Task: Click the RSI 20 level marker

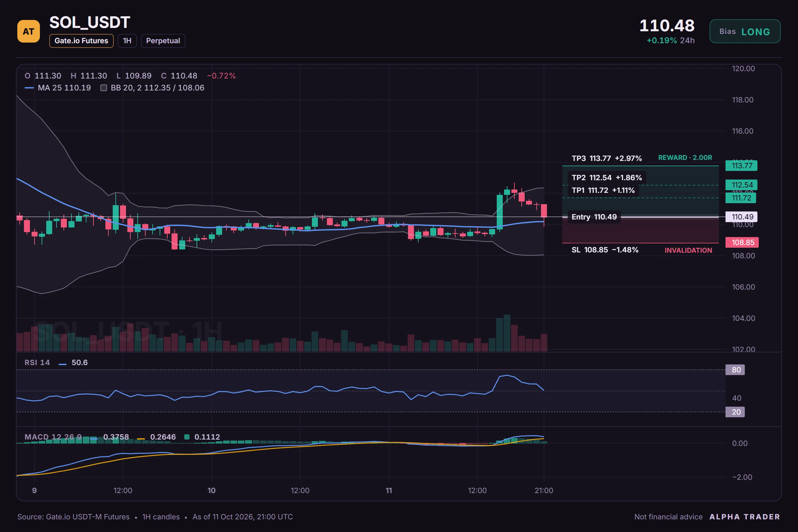Action: tap(735, 412)
